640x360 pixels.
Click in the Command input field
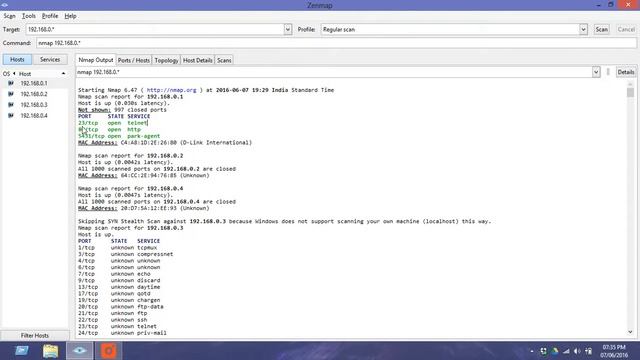[336, 43]
